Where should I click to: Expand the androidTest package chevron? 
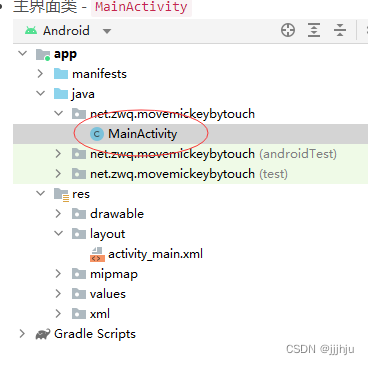click(x=58, y=154)
